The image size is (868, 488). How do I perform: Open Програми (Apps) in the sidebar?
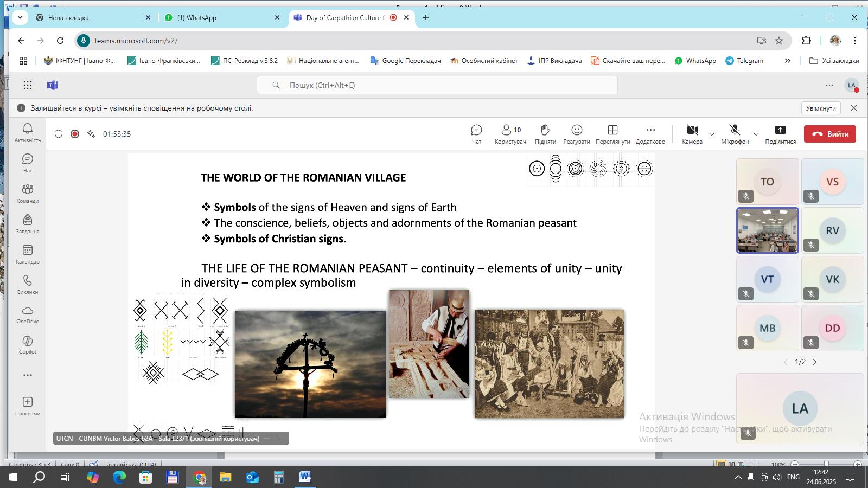28,406
